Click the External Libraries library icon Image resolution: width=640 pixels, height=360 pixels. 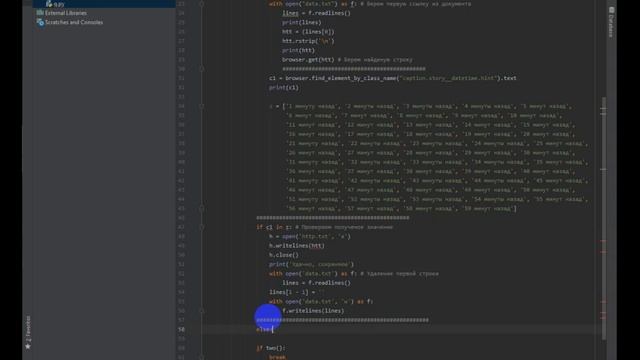tap(40, 13)
